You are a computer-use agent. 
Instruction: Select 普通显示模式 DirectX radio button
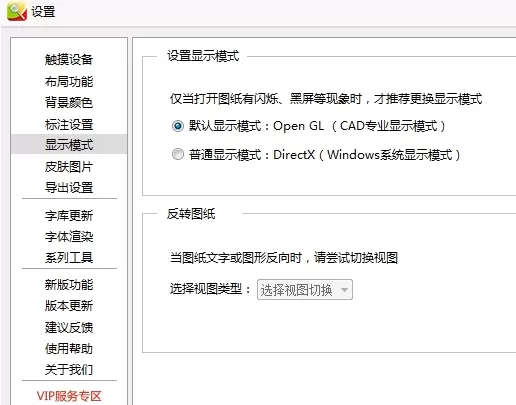(178, 154)
